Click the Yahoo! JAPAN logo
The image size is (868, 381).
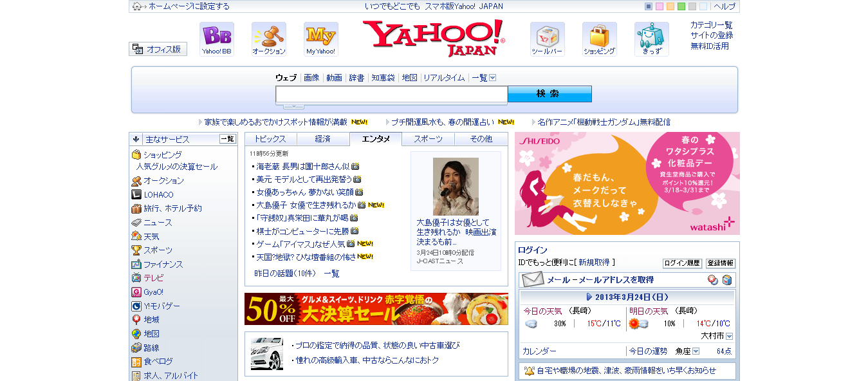click(x=434, y=38)
